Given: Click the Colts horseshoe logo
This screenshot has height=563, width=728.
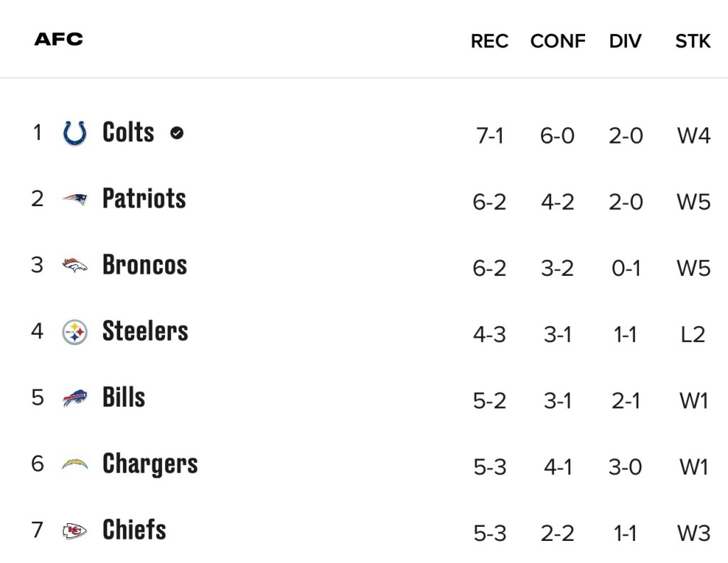Looking at the screenshot, I should (75, 133).
